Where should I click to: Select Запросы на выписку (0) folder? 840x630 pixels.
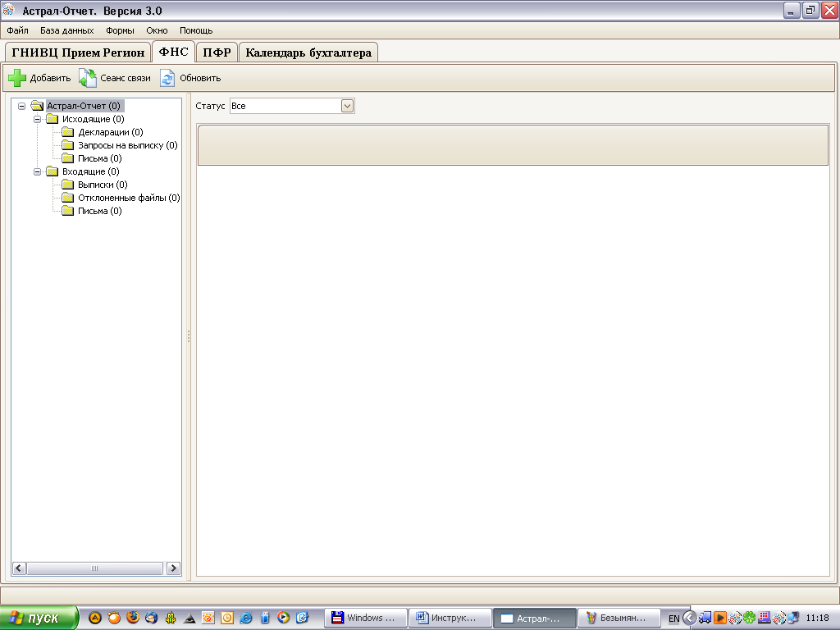(x=127, y=145)
